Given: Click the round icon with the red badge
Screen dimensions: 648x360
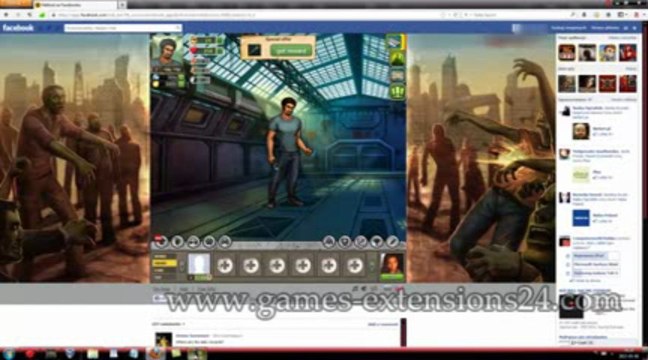Looking at the screenshot, I should coord(161,241).
